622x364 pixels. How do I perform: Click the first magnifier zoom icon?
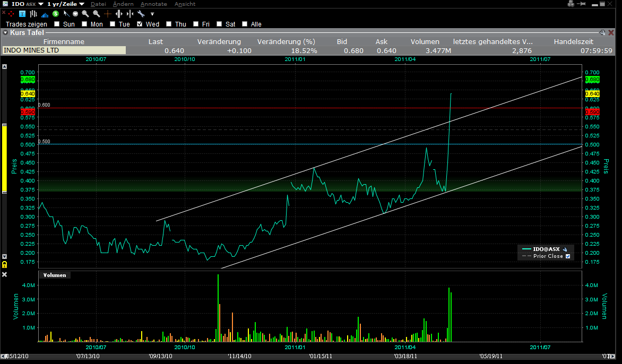pyautogui.click(x=85, y=14)
